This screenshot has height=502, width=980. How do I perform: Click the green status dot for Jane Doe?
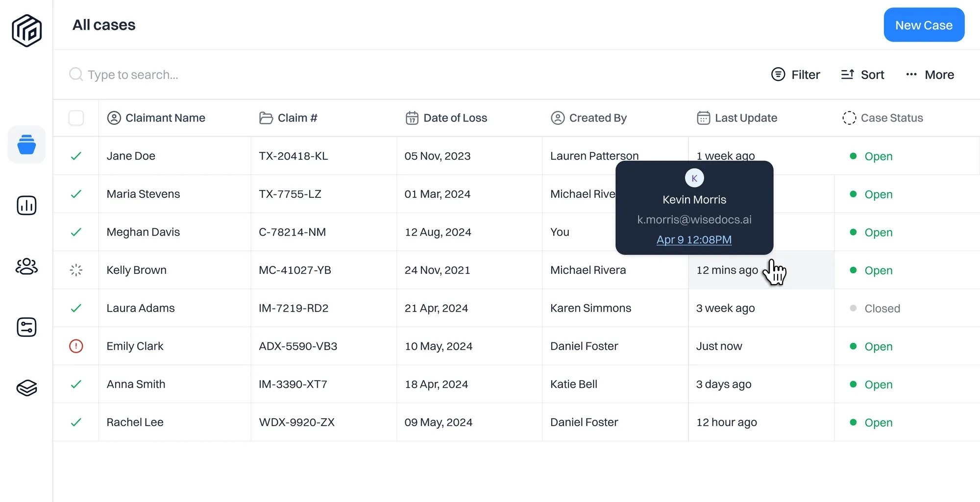click(853, 156)
